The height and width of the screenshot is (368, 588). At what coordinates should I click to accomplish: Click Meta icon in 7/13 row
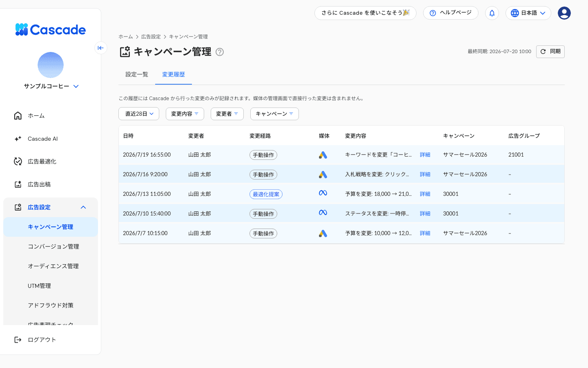click(x=323, y=193)
